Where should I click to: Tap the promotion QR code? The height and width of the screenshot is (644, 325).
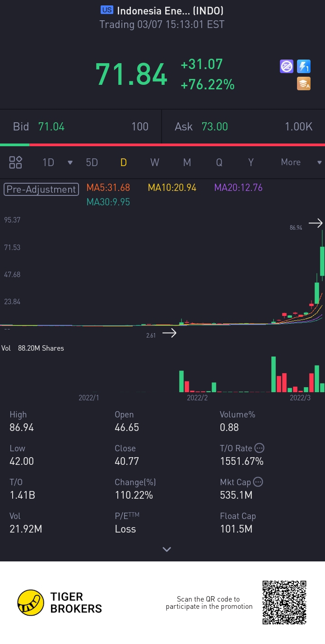[284, 602]
